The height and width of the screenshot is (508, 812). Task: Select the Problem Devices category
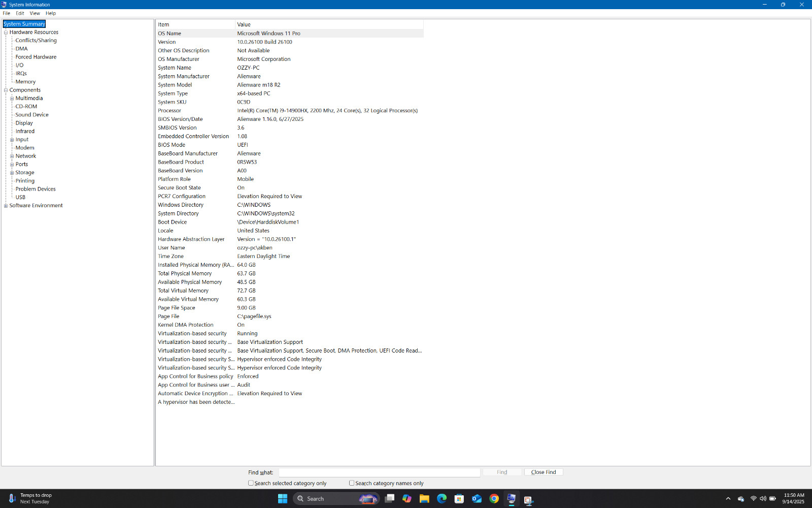pyautogui.click(x=36, y=189)
